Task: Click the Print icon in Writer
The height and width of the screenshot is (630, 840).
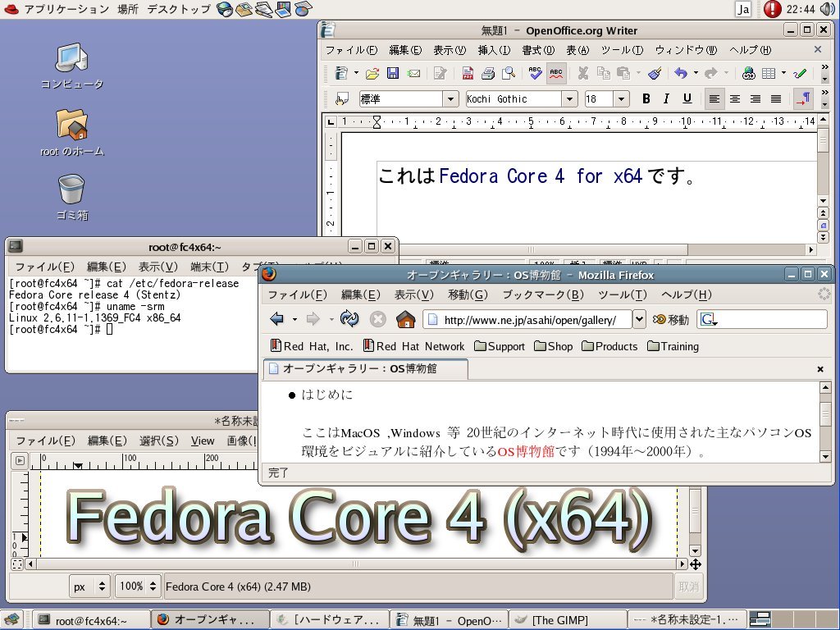Action: pyautogui.click(x=487, y=73)
